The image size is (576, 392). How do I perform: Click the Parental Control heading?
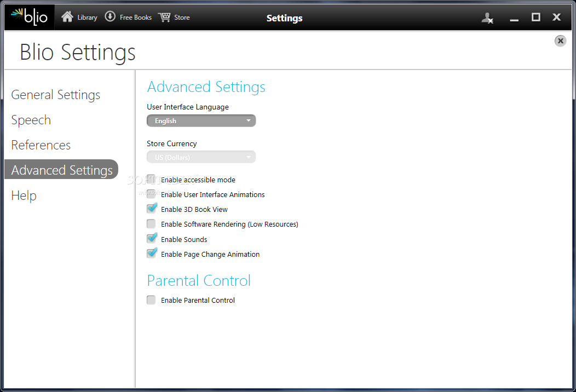199,281
